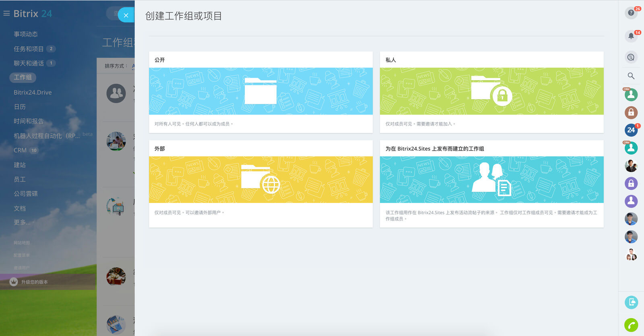Open the brown lock chat icon
The width and height of the screenshot is (644, 336).
pyautogui.click(x=631, y=112)
